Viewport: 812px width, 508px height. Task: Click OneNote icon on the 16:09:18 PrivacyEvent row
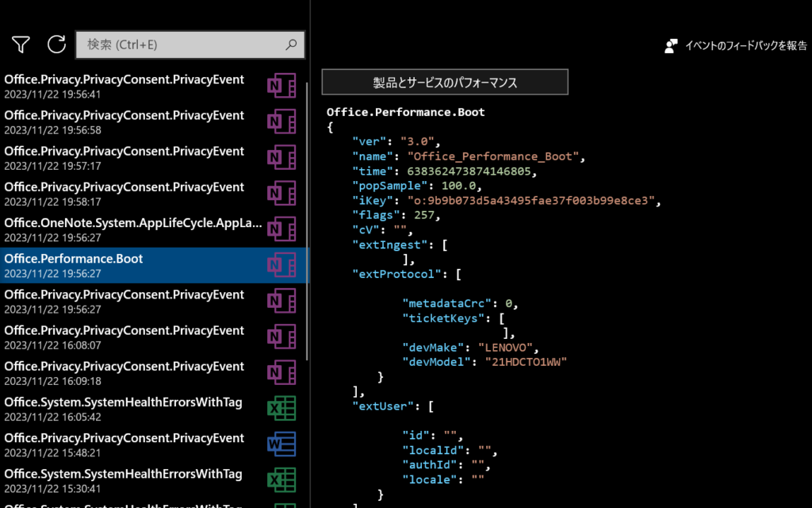coord(282,372)
